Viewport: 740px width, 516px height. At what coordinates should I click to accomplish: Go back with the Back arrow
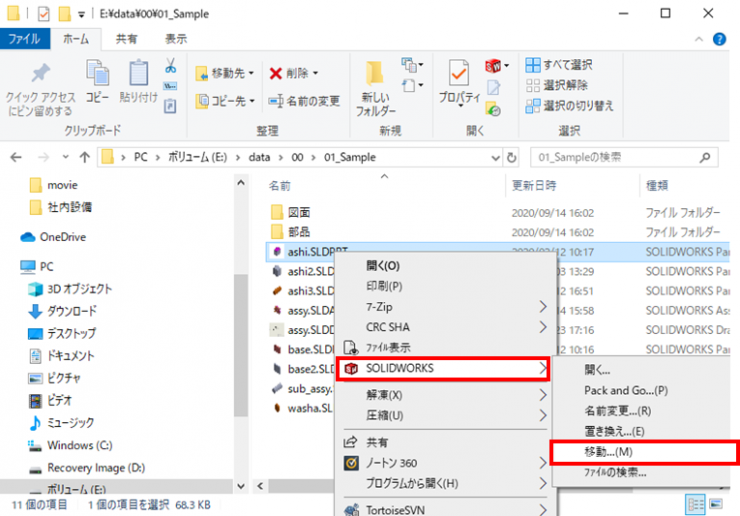pyautogui.click(x=16, y=157)
